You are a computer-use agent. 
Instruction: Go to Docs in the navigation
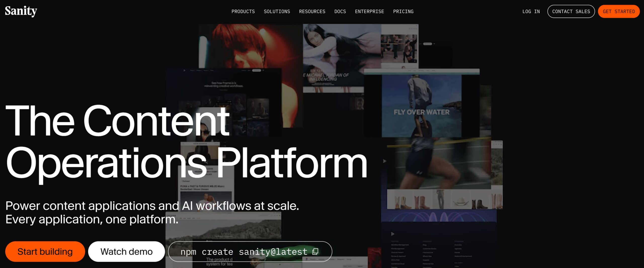[340, 12]
